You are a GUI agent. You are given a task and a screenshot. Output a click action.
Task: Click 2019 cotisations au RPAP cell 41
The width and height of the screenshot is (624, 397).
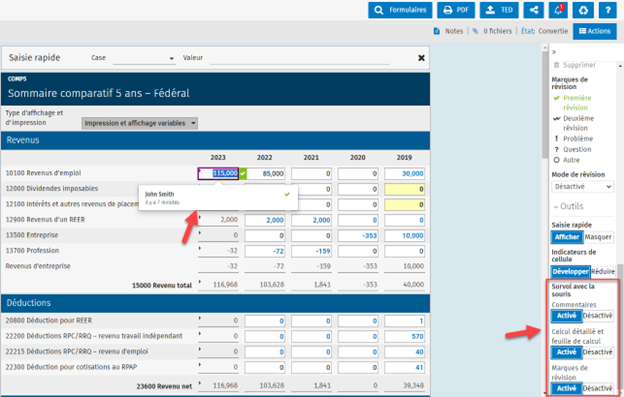(x=404, y=368)
